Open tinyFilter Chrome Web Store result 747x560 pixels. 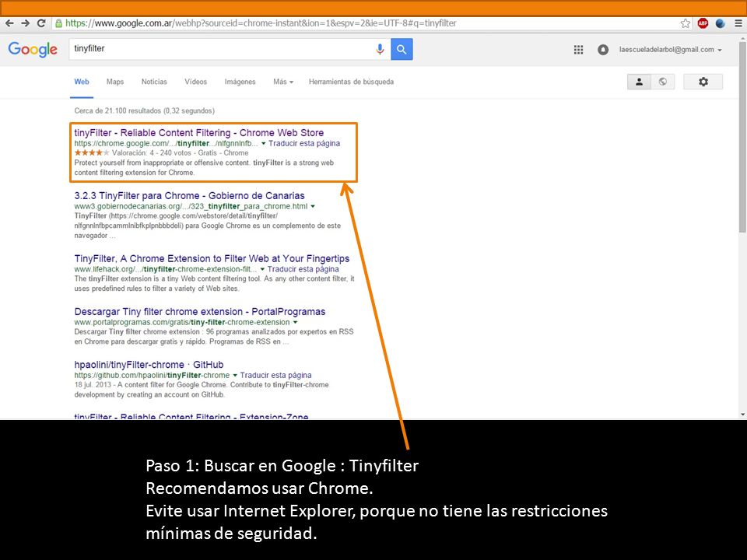click(198, 133)
